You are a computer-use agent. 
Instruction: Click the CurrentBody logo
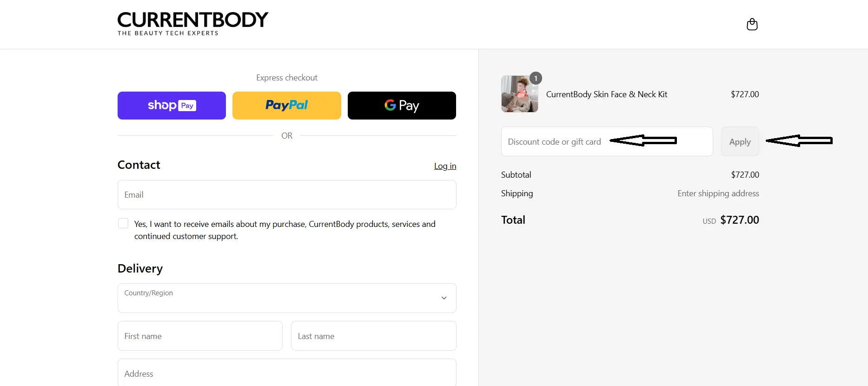pos(192,24)
